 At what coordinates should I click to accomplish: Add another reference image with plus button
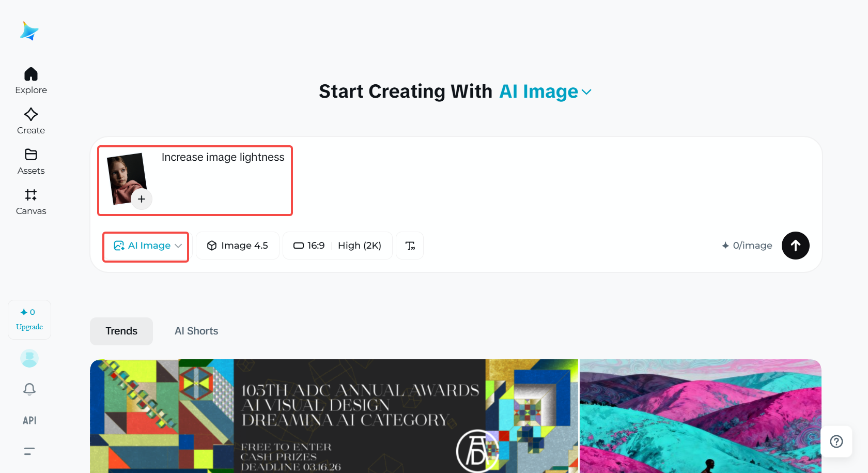tap(142, 199)
